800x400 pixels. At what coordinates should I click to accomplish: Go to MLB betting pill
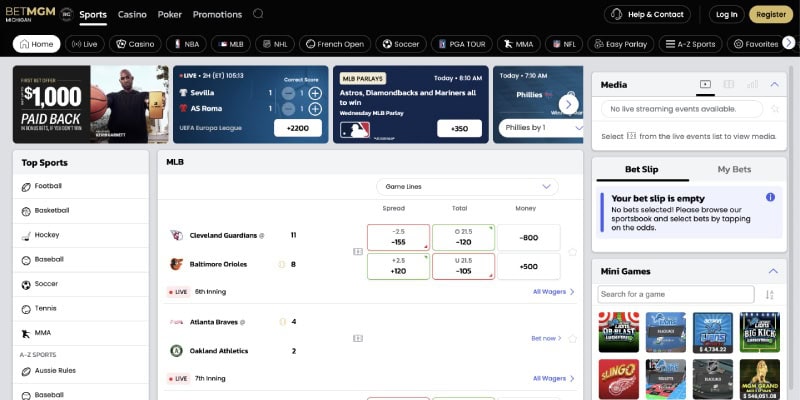231,44
